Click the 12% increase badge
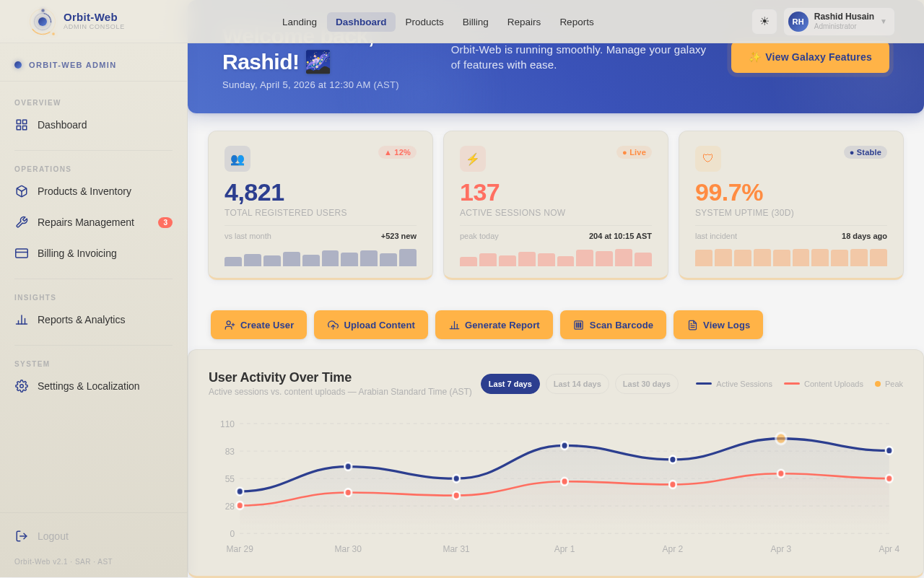 (x=397, y=152)
